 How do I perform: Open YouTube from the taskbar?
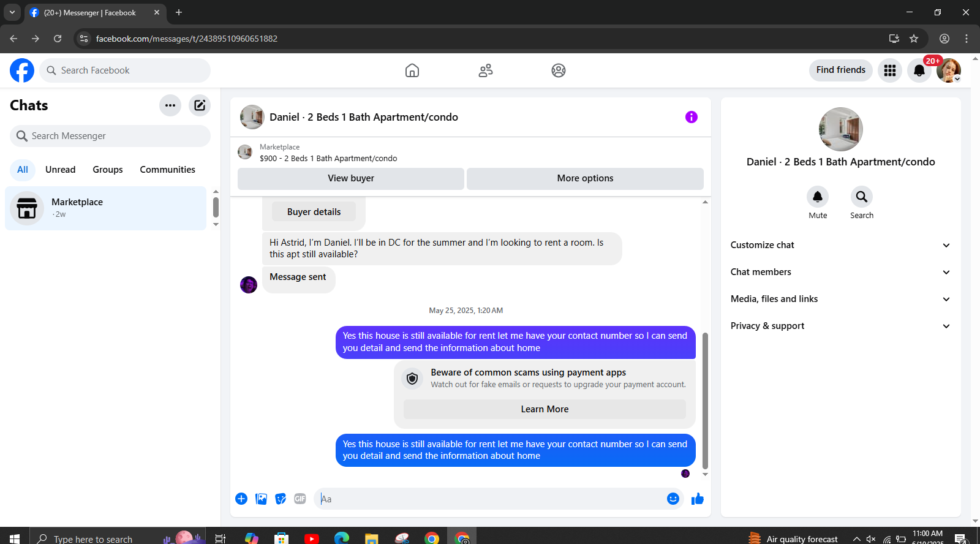[312, 538]
